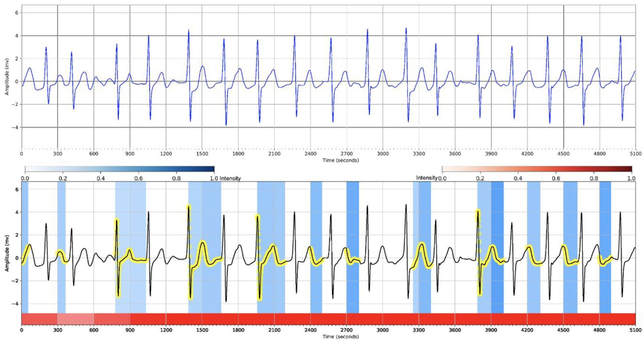644x344 pixels.
Task: Click the blue shaded band at 4200 seconds
Action: coord(534,248)
